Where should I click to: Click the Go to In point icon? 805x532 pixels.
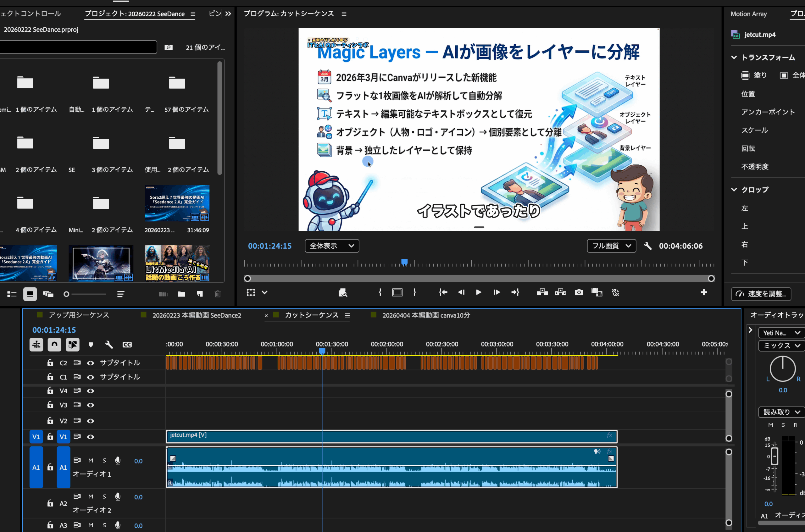point(443,292)
